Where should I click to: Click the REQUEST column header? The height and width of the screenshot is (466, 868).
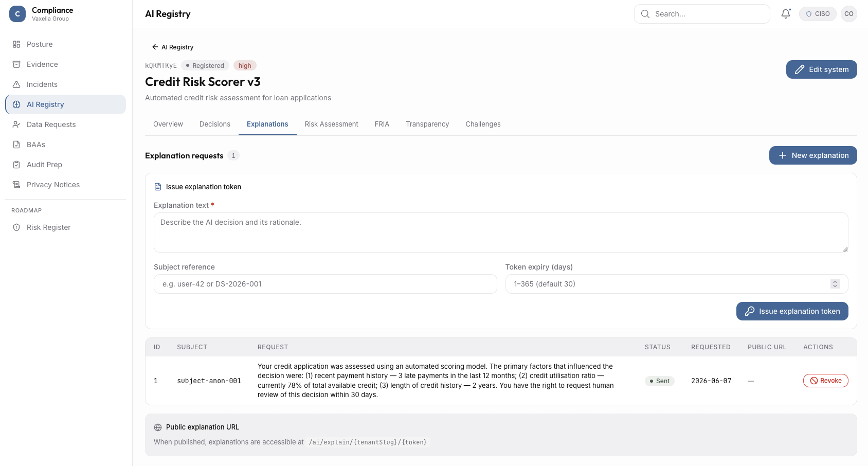tap(273, 347)
